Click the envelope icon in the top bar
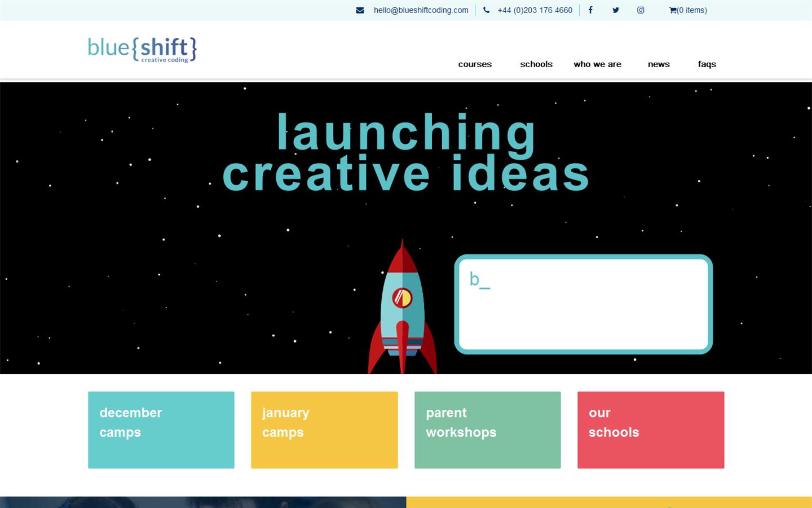Image resolution: width=812 pixels, height=508 pixels. [x=360, y=10]
